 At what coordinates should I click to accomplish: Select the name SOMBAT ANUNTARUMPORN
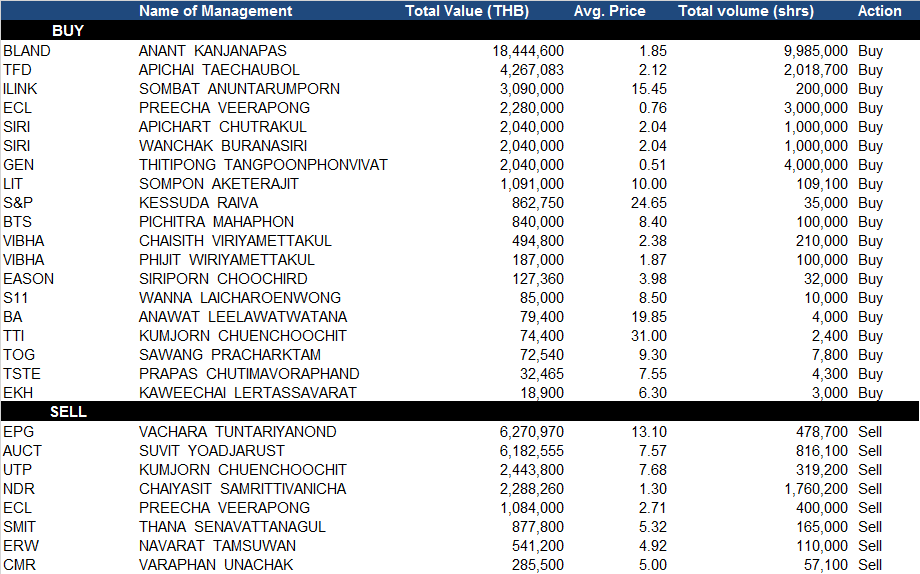tap(239, 89)
